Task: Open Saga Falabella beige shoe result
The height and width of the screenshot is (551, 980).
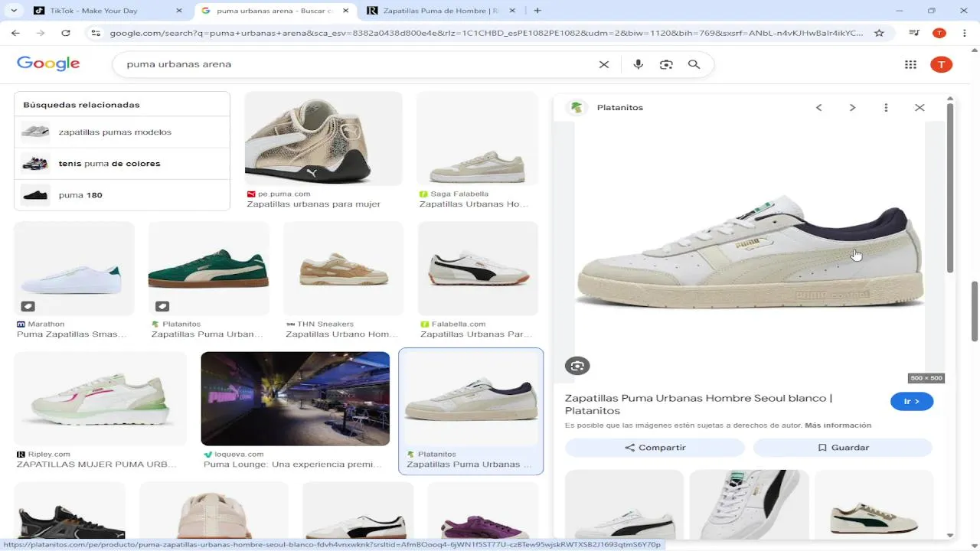Action: click(x=479, y=139)
